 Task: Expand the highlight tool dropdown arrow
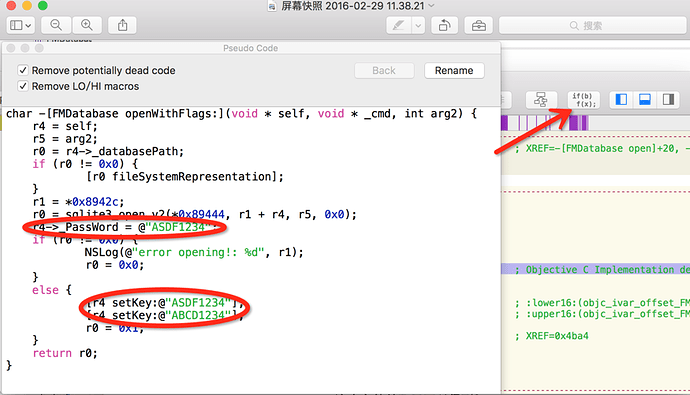pyautogui.click(x=418, y=26)
